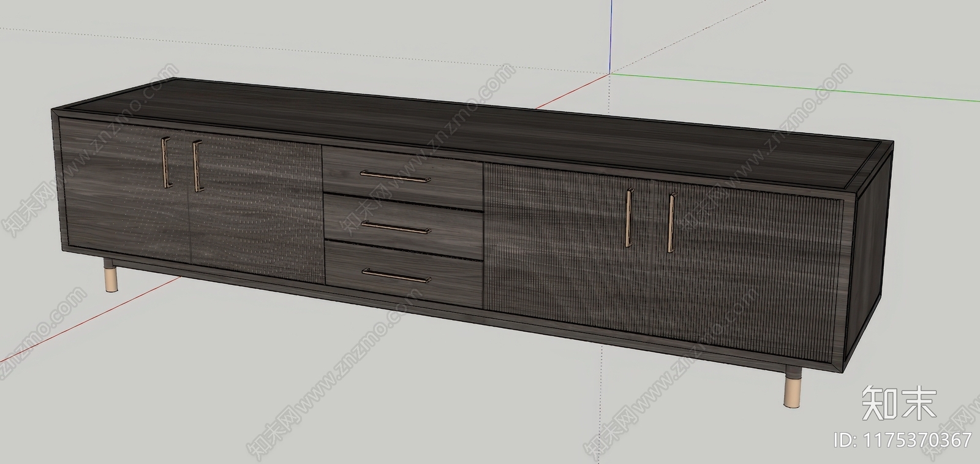
Task: Select the left handle on the ribbed right doors
Action: pos(629,218)
